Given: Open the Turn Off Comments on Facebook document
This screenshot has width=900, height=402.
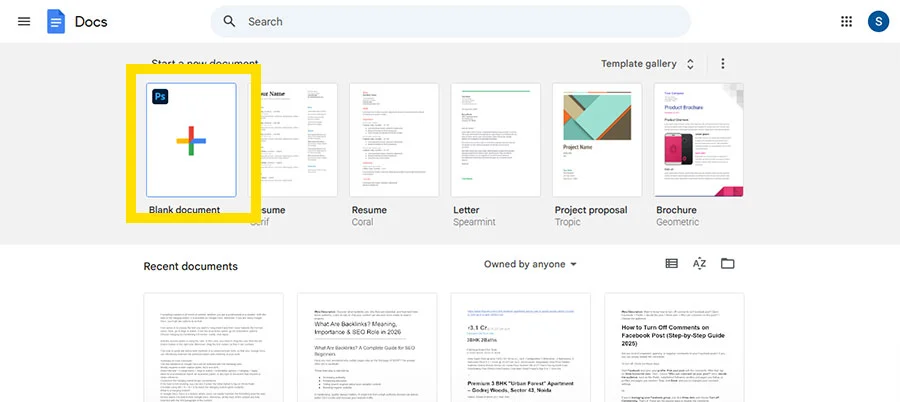Looking at the screenshot, I should pos(674,347).
